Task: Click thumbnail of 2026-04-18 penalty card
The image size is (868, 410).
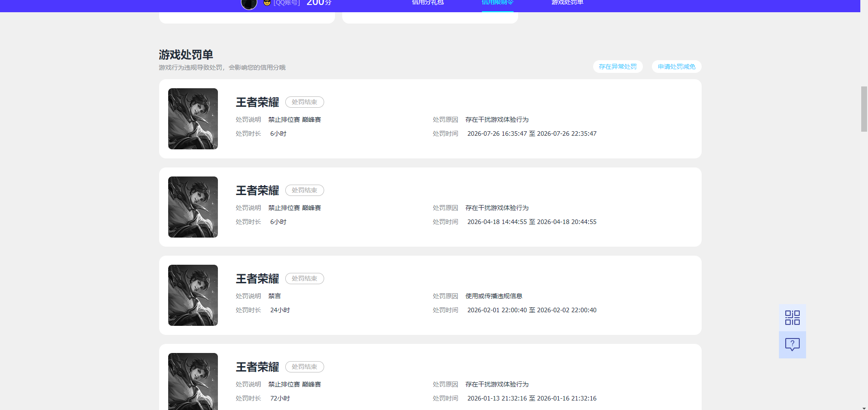Action: (x=193, y=207)
